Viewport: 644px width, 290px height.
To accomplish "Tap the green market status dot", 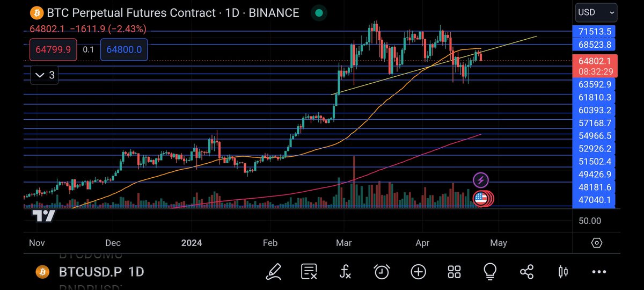I will 319,12.
